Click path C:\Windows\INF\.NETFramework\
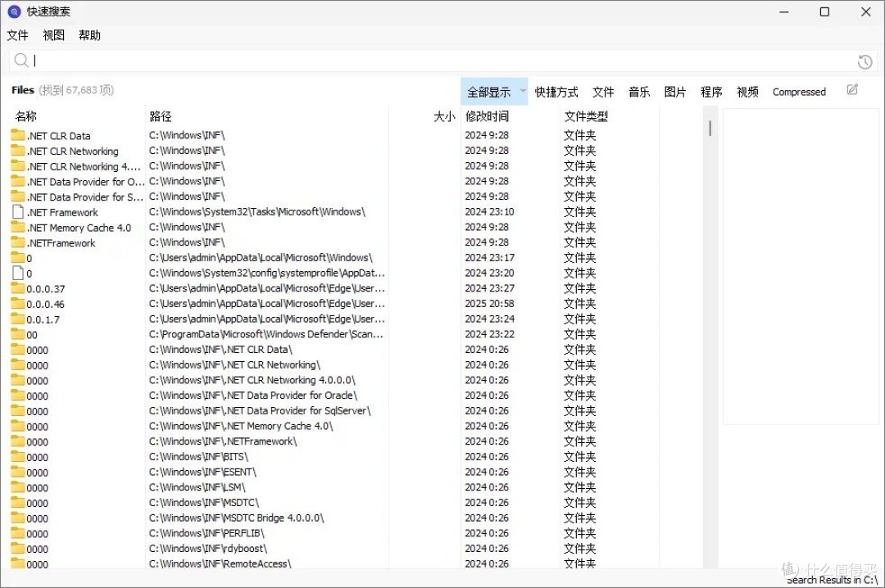The width and height of the screenshot is (885, 588). [223, 441]
